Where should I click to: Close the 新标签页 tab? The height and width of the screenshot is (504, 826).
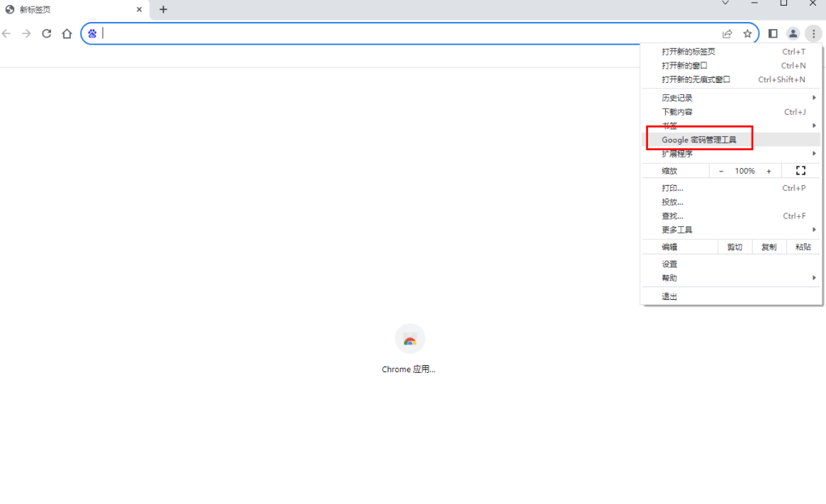(139, 9)
